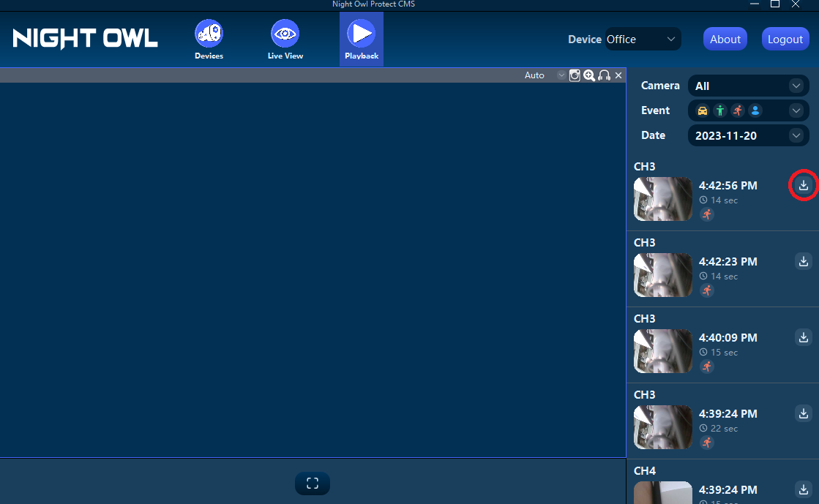
Task: Select the vehicle event filter icon
Action: tap(702, 110)
